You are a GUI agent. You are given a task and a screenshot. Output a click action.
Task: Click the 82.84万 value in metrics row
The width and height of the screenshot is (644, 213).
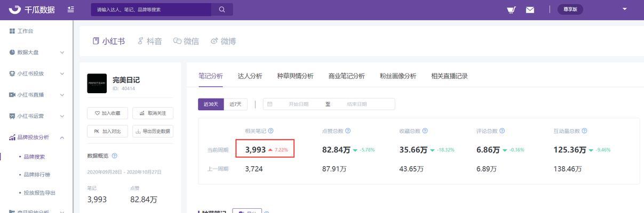point(336,150)
